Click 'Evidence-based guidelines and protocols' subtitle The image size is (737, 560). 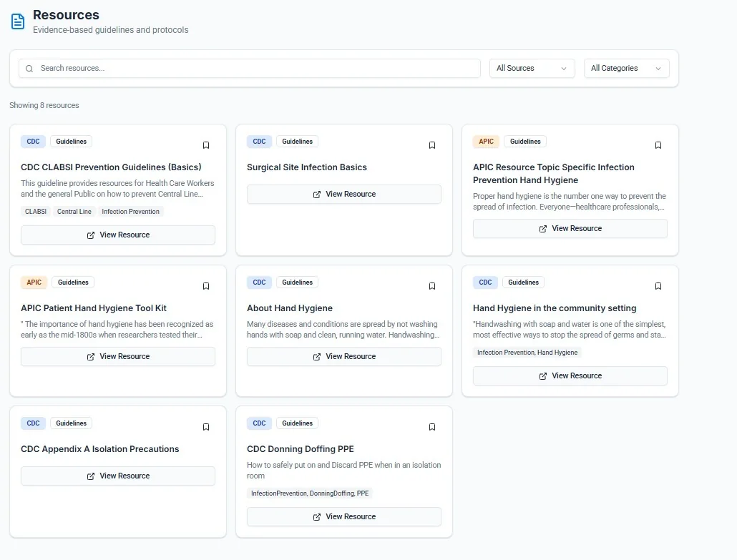[110, 30]
